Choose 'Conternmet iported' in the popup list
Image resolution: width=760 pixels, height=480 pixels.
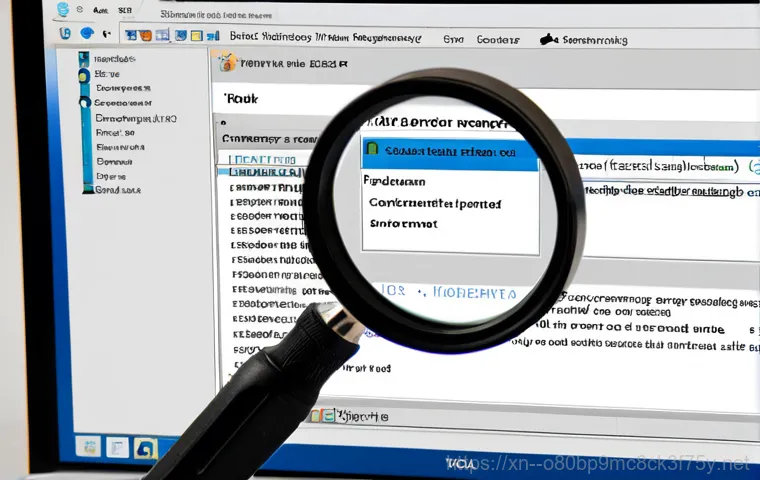click(434, 203)
